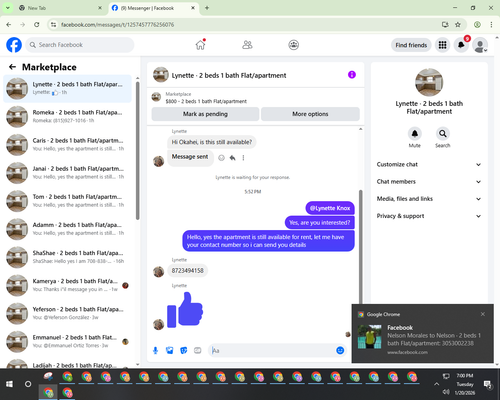Dismiss the Google Chrome notification
500x400 pixels.
pyautogui.click(x=483, y=314)
